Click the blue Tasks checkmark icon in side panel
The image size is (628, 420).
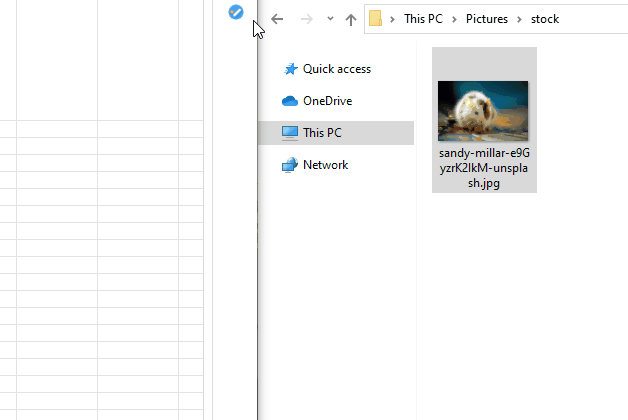(x=236, y=12)
